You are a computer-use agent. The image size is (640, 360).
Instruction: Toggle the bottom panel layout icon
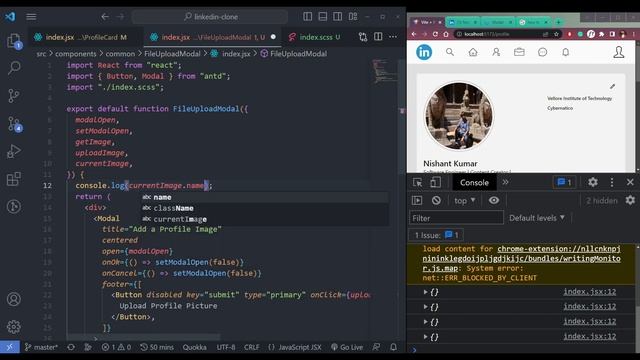click(322, 16)
